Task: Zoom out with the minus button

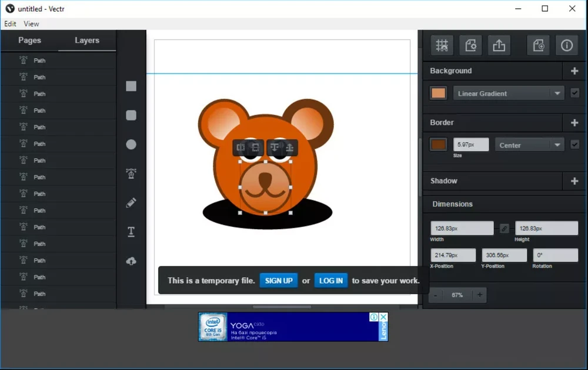Action: point(435,295)
